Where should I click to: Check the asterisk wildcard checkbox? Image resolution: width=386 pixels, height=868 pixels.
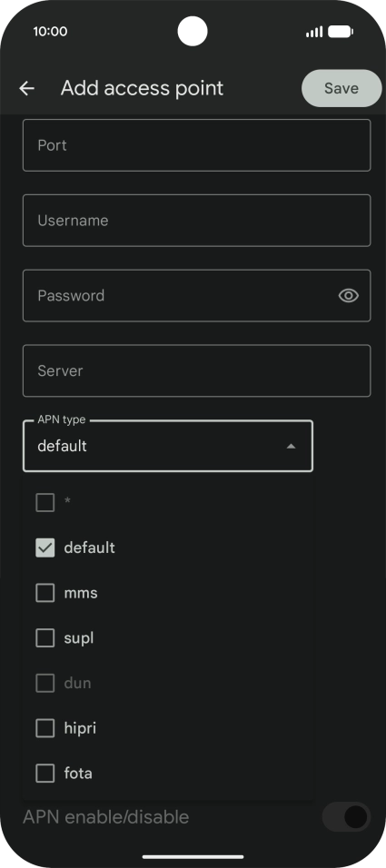(x=45, y=503)
